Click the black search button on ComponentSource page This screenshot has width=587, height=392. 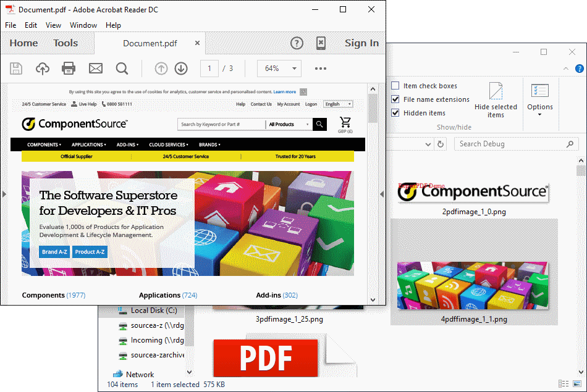point(319,124)
